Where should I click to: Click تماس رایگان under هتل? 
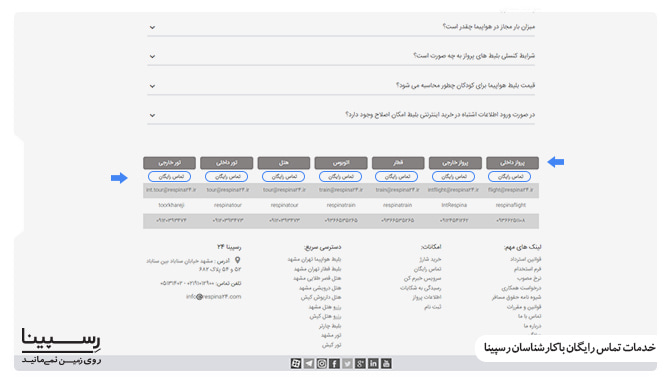283,176
